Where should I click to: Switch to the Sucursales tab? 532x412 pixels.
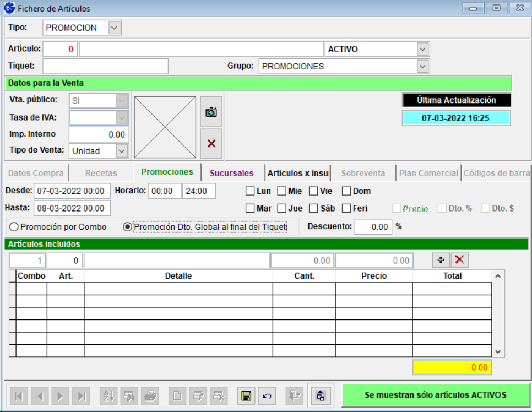pos(232,173)
